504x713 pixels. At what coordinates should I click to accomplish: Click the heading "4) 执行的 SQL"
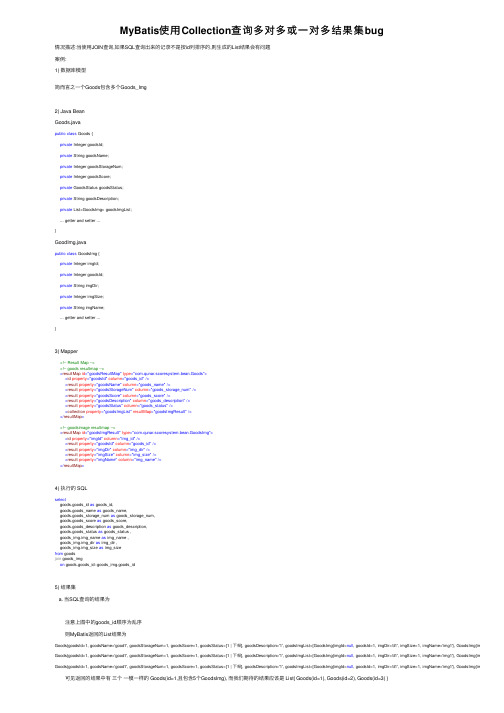coord(71,488)
